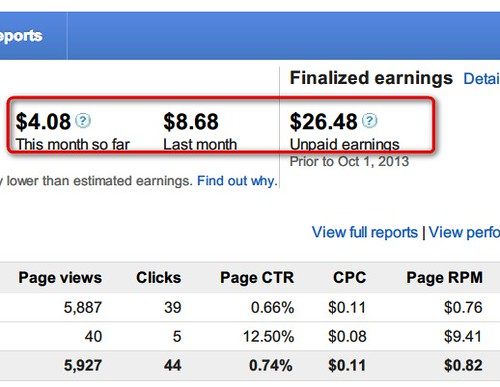Click the 'View perfo…' link

464,232
